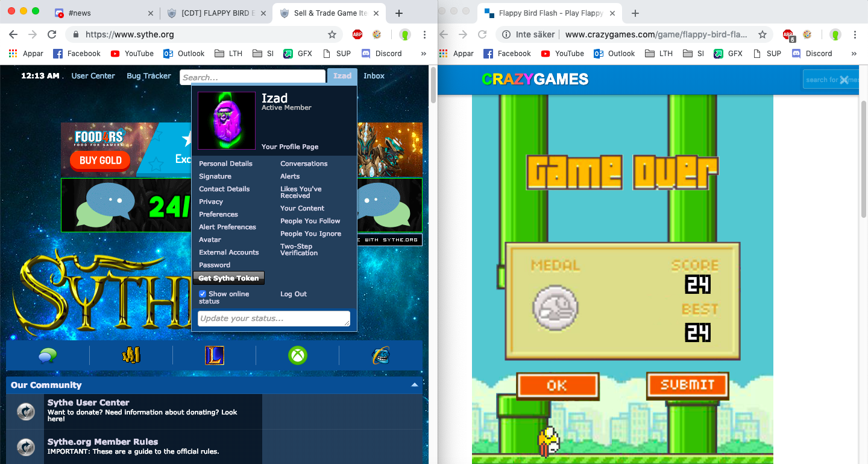Open Alert Preferences in account menu
This screenshot has width=868, height=464.
click(228, 227)
